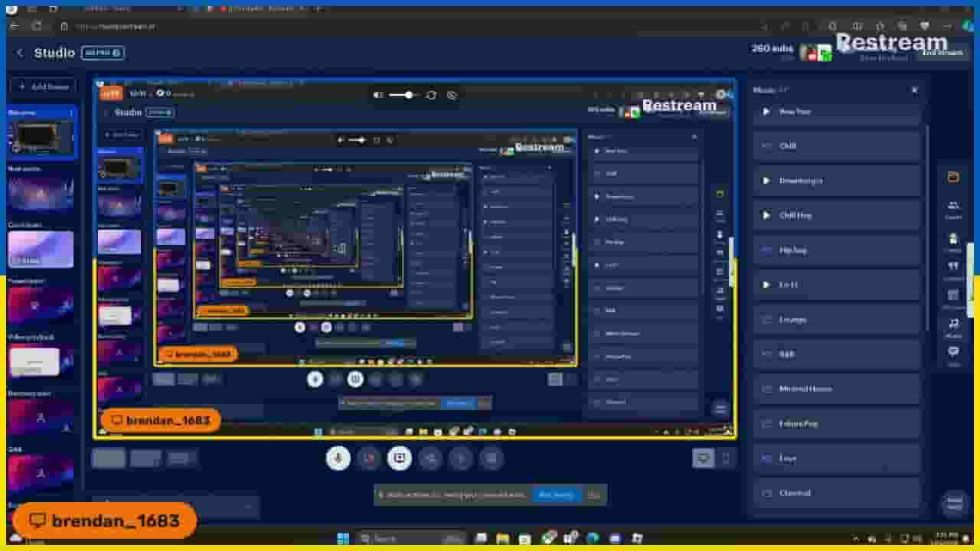Select the Q&A scene thumbnail

pos(41,473)
